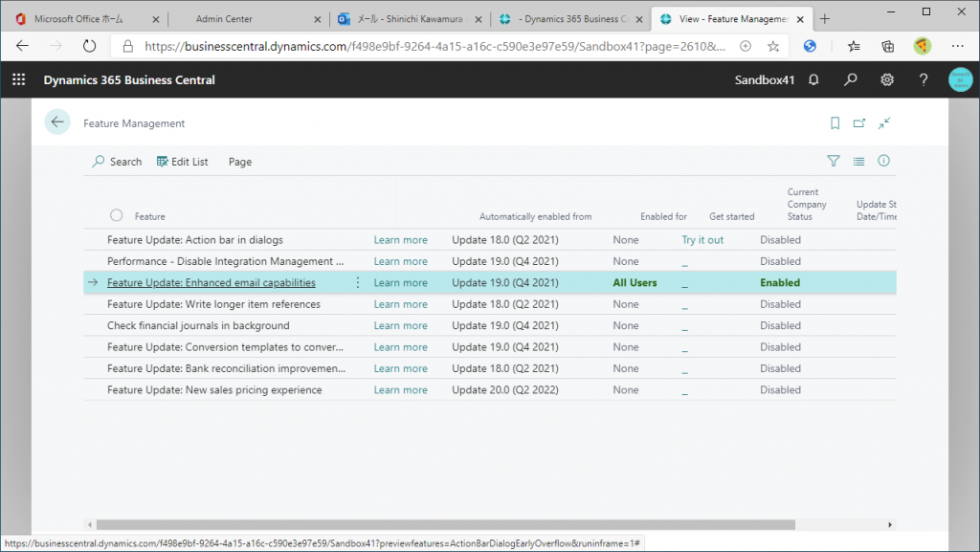
Task: Close the View - Feature Management tab
Action: (801, 19)
